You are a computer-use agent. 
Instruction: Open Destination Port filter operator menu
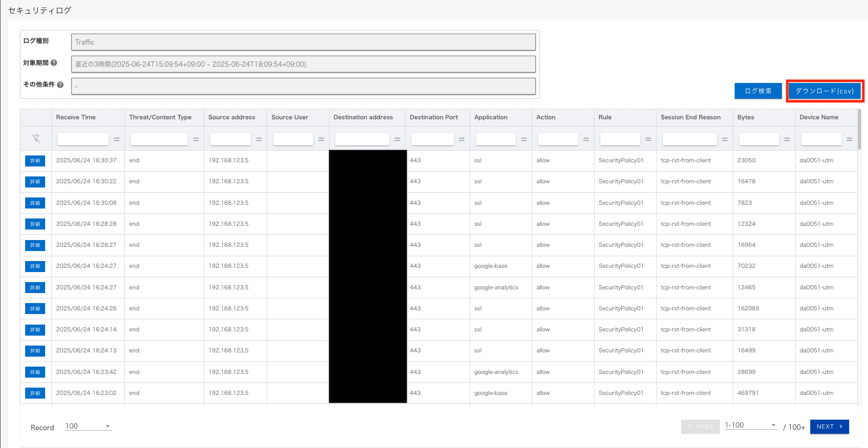coord(462,139)
